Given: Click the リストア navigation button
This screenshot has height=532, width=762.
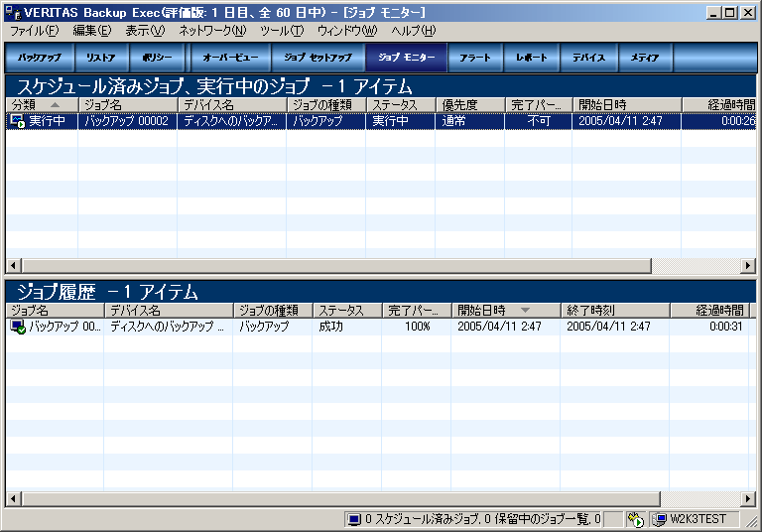Looking at the screenshot, I should point(101,58).
